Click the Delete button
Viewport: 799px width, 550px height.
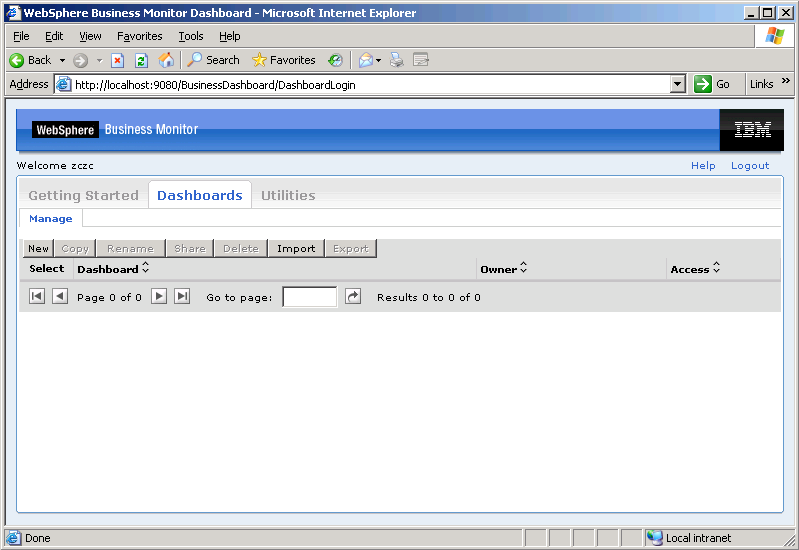click(x=241, y=248)
